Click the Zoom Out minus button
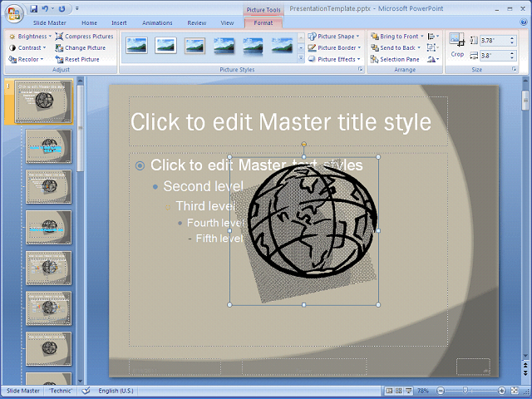This screenshot has height=399, width=532. [x=441, y=391]
